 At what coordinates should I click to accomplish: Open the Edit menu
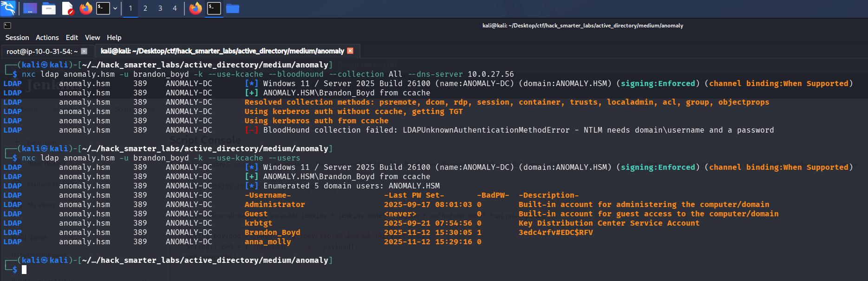pos(72,38)
